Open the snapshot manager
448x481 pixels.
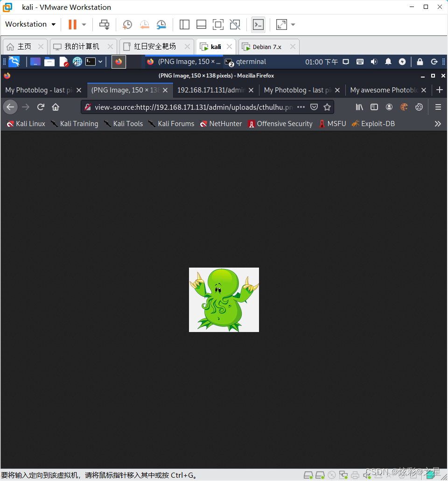pyautogui.click(x=161, y=25)
